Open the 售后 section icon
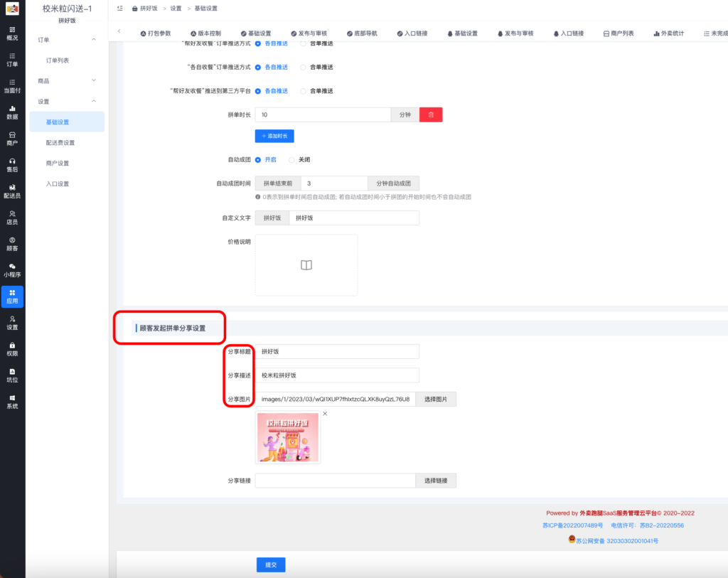 pos(12,164)
